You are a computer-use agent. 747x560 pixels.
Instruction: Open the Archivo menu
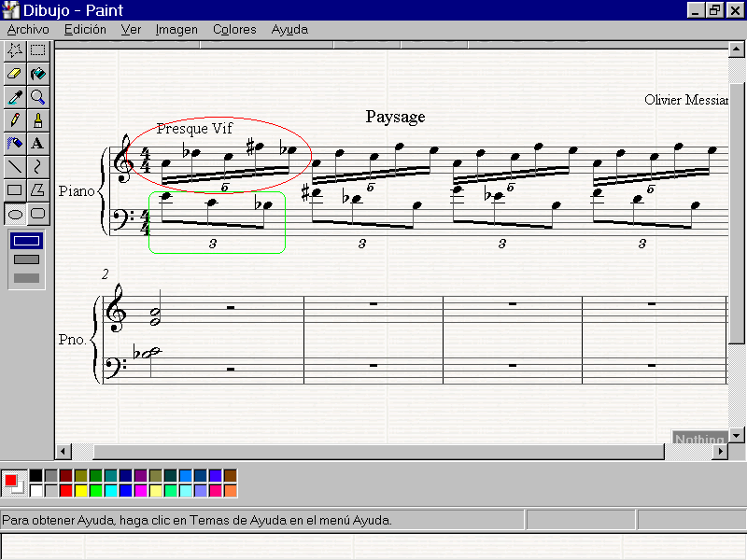tap(28, 30)
